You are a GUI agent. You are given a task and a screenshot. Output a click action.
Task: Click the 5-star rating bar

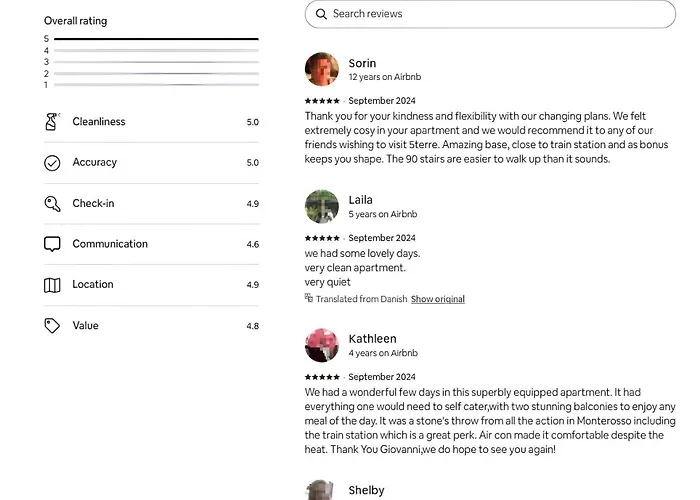(x=156, y=39)
